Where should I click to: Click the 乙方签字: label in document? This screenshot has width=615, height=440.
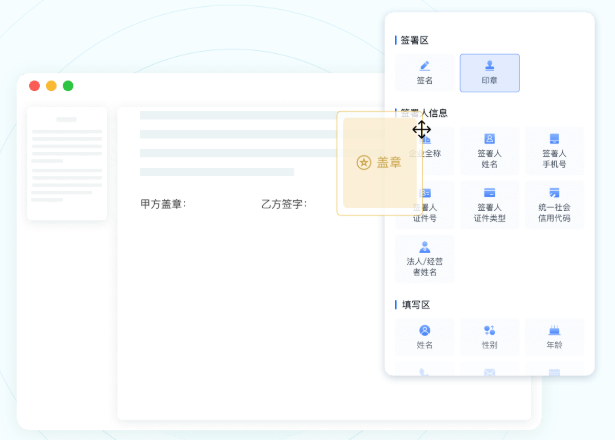[284, 204]
